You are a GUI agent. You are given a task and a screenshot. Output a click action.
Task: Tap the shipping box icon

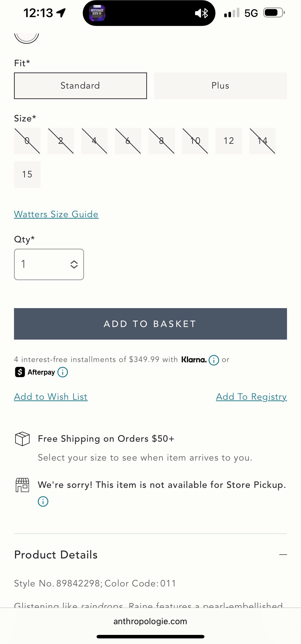[x=22, y=439]
